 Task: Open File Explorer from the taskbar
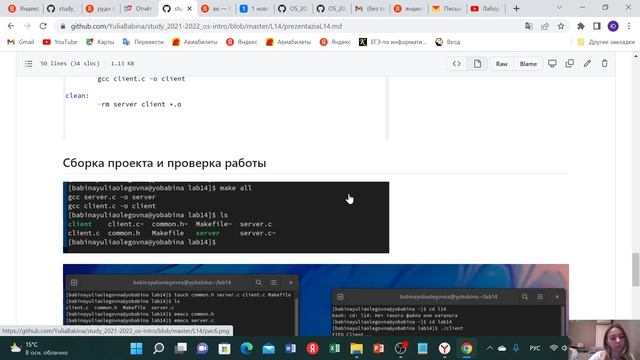pos(357,349)
